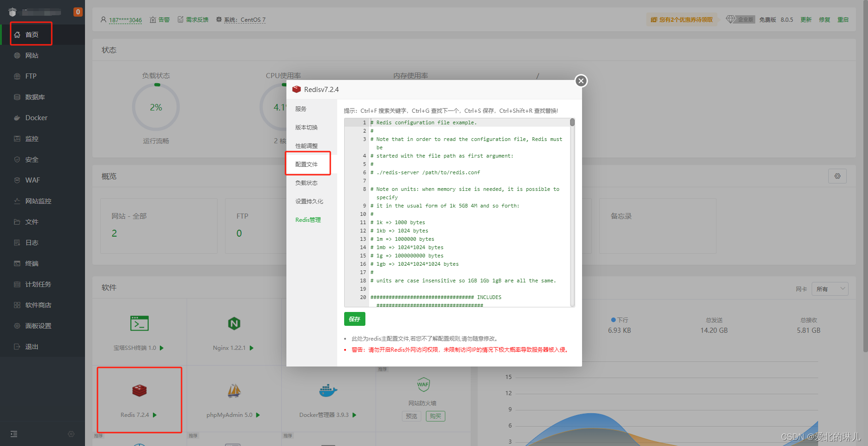Click the Redis logo in dialog title
This screenshot has height=446, width=868.
pos(297,89)
